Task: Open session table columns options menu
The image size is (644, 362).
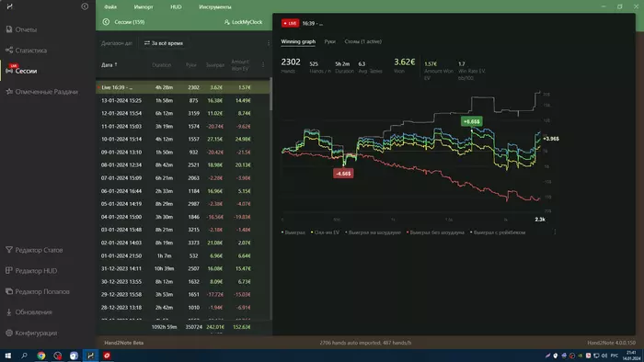Action: [263, 65]
